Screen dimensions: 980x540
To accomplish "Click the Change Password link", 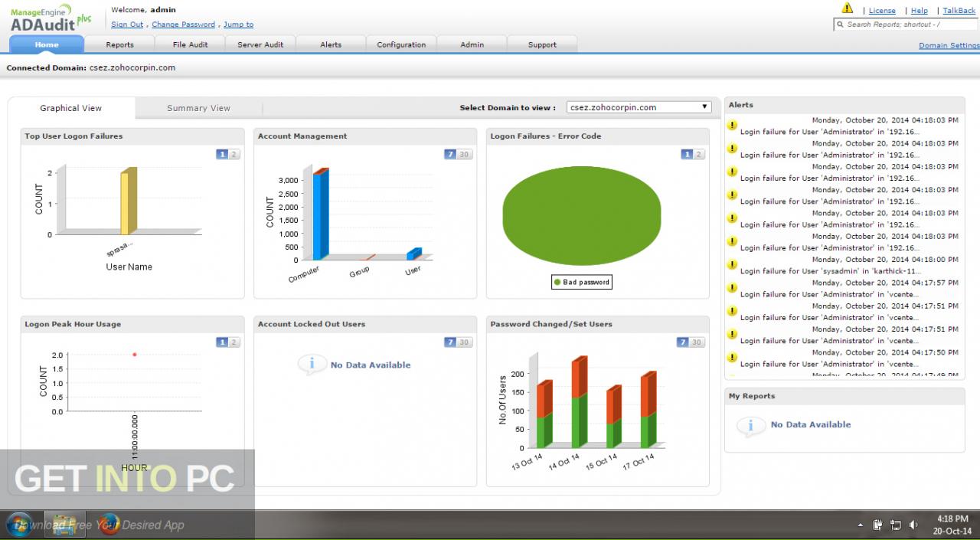I will [183, 25].
